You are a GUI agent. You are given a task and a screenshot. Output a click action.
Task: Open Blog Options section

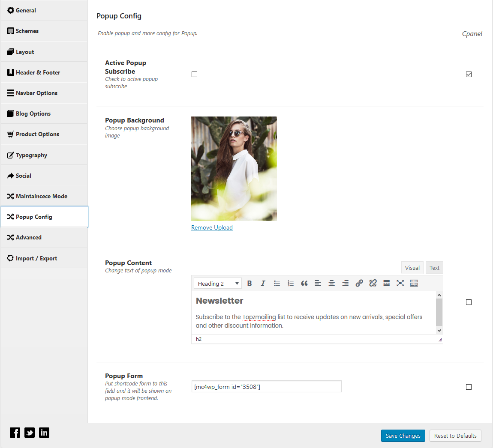[x=44, y=113]
